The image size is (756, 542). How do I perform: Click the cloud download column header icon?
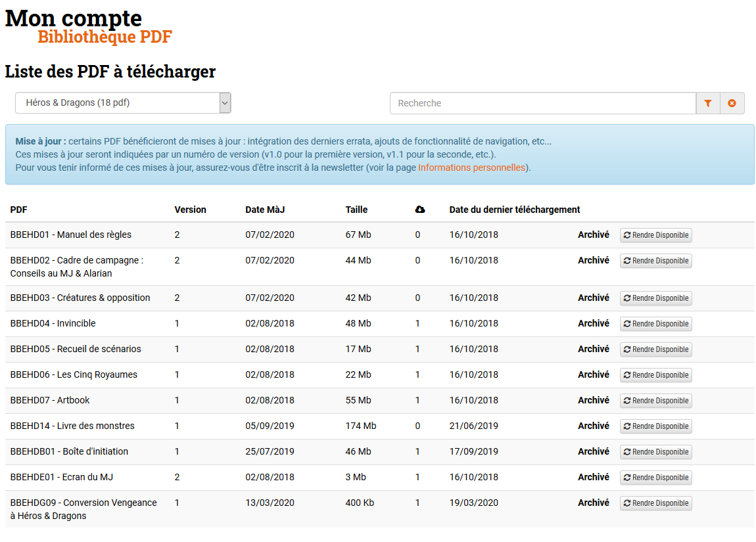420,210
